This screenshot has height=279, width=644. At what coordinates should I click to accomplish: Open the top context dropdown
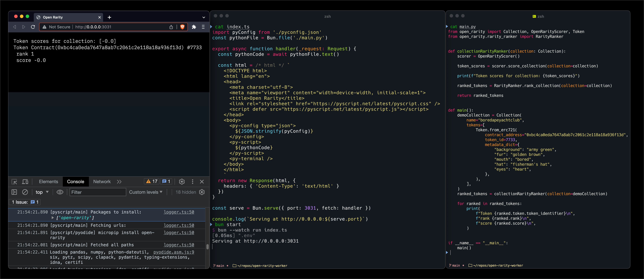tap(42, 192)
